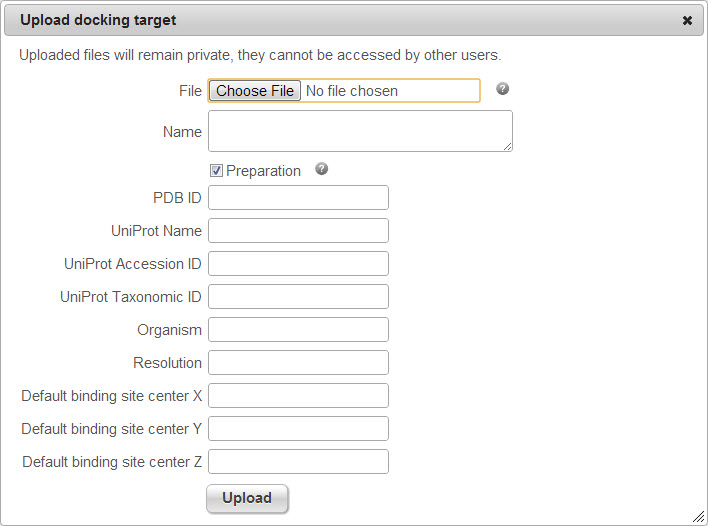Click the 'No file chosen' text
The image size is (708, 526).
[x=352, y=91]
